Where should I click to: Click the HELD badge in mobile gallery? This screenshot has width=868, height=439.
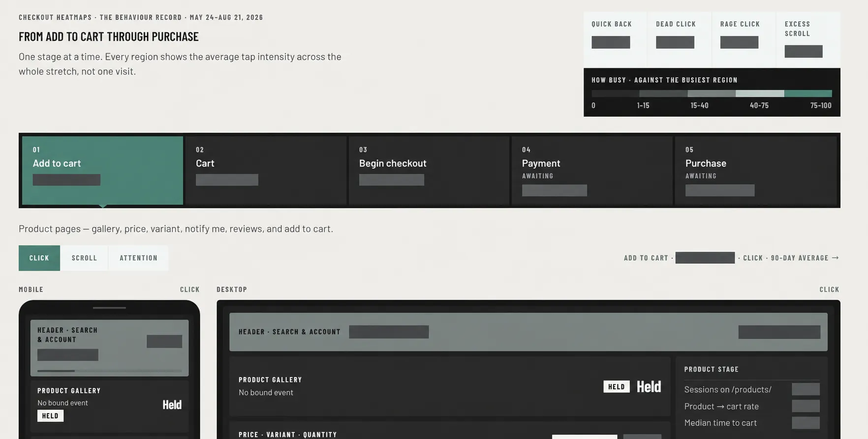50,416
